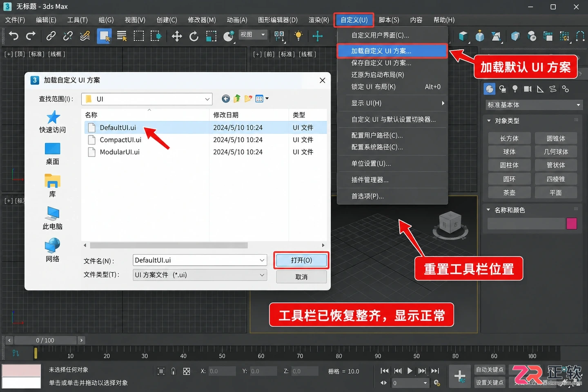
Task: Open the reference coordinate system dropdown
Action: [253, 35]
